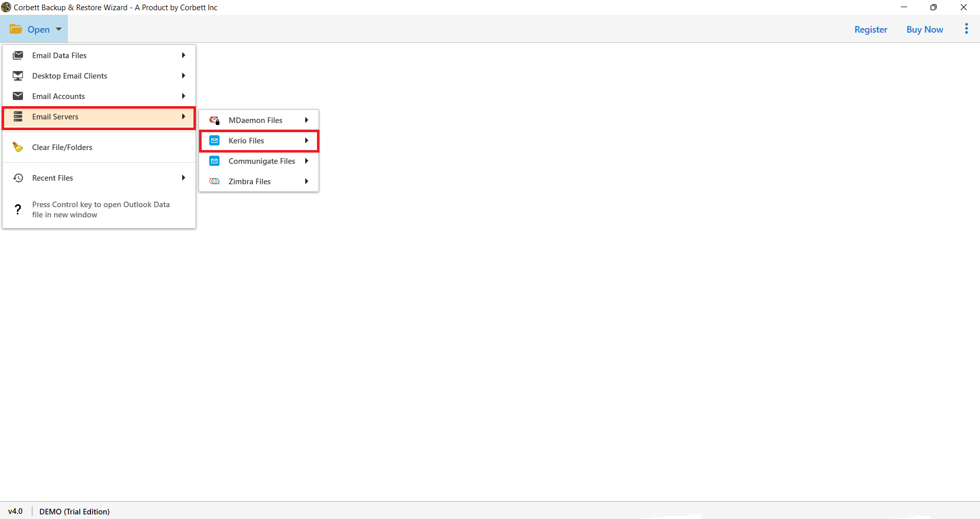This screenshot has width=980, height=519.
Task: Expand the Kerio Files submenu arrow
Action: click(x=306, y=140)
